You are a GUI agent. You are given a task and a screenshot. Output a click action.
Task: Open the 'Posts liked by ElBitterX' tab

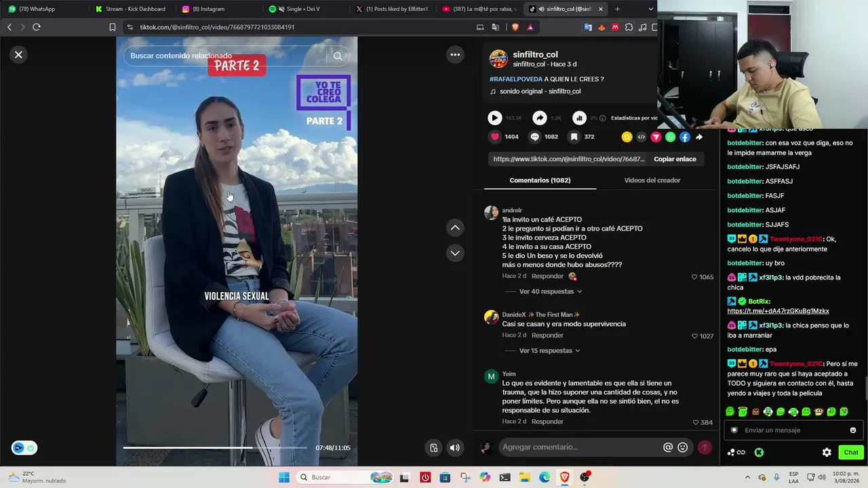click(x=393, y=9)
